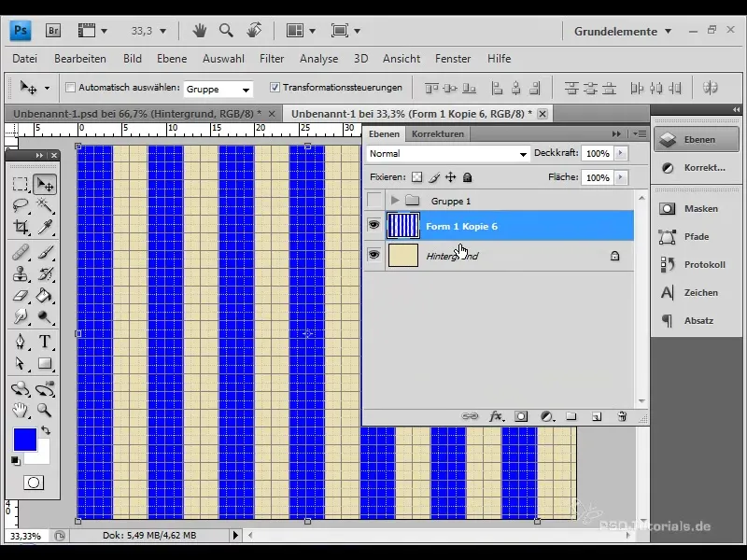Delete the selected layer
Image resolution: width=747 pixels, height=560 pixels.
tap(622, 416)
